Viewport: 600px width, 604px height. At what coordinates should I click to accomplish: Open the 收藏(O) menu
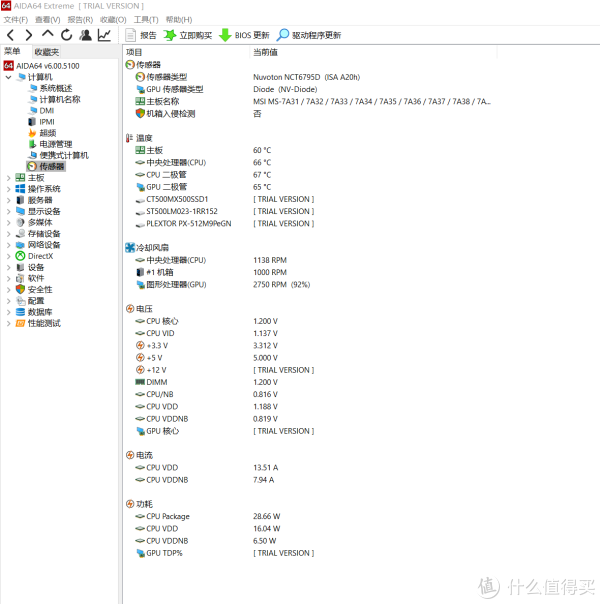113,20
